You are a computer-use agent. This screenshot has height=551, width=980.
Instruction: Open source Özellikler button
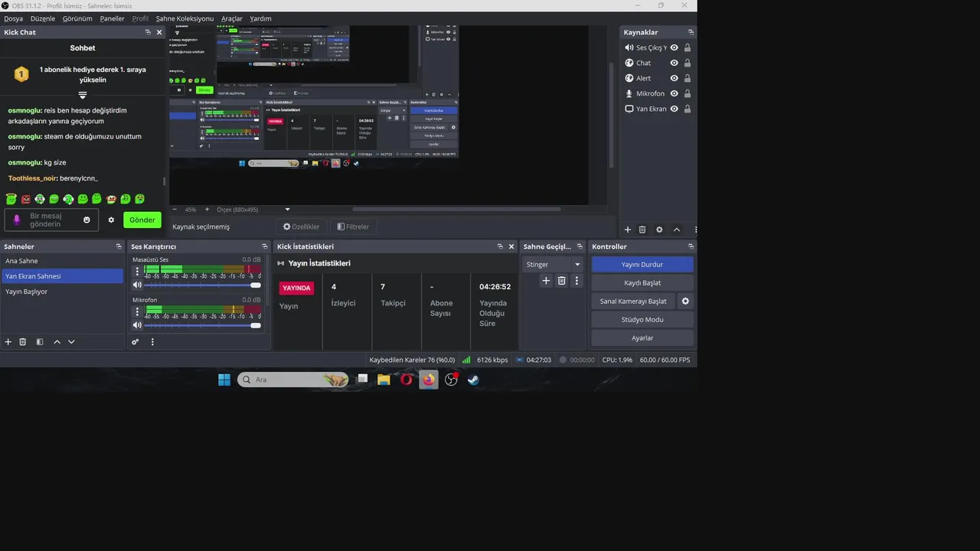pos(301,227)
